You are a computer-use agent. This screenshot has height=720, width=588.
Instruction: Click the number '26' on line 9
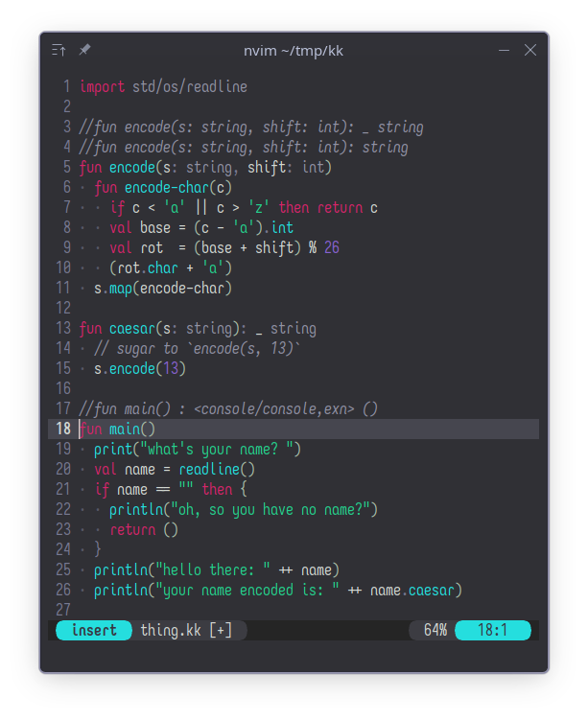(x=332, y=248)
